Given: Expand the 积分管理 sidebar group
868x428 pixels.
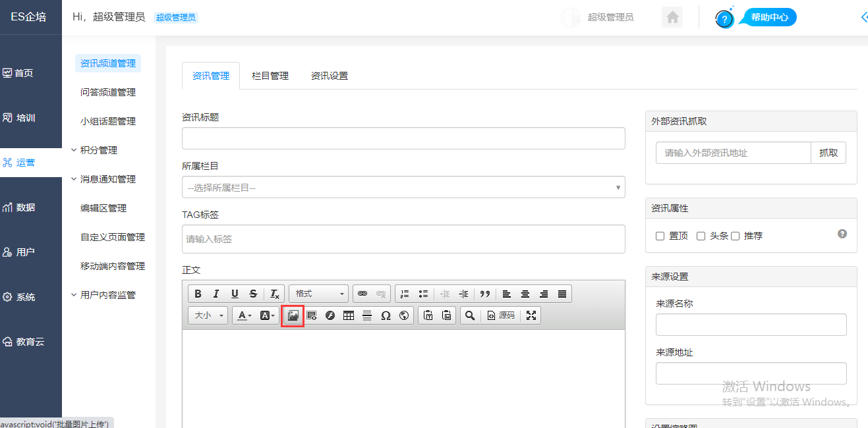Looking at the screenshot, I should [99, 150].
